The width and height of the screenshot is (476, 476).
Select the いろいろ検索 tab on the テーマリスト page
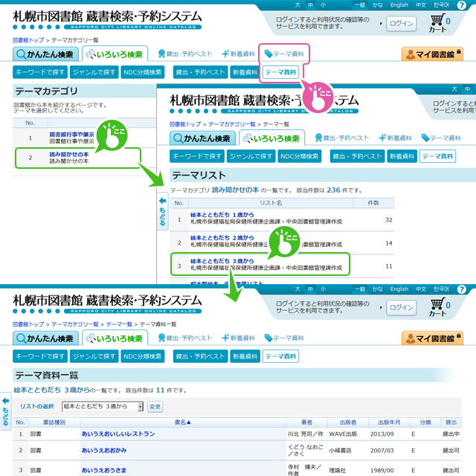click(271, 138)
